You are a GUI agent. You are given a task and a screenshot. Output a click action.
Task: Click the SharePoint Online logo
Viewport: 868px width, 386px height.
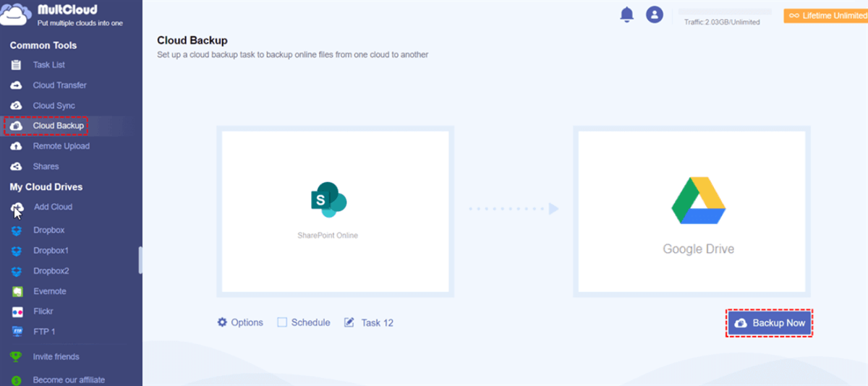point(329,199)
